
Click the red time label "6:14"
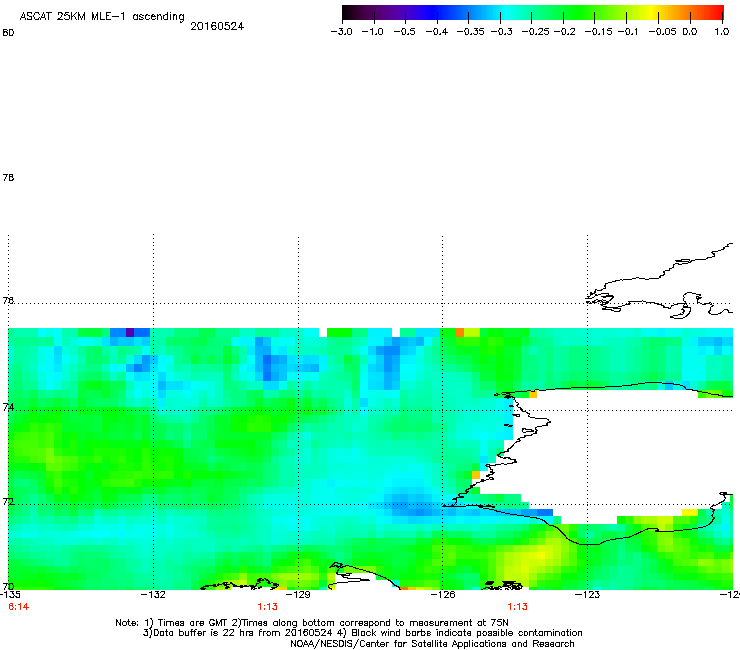19,607
